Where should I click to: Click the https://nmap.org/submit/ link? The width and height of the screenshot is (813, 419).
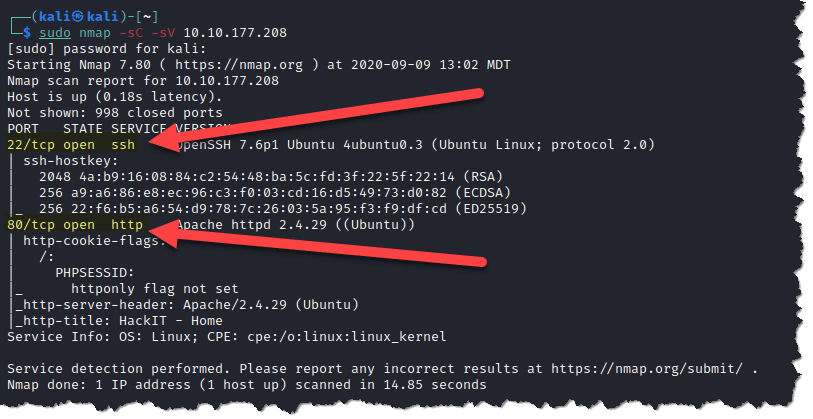[x=647, y=369]
